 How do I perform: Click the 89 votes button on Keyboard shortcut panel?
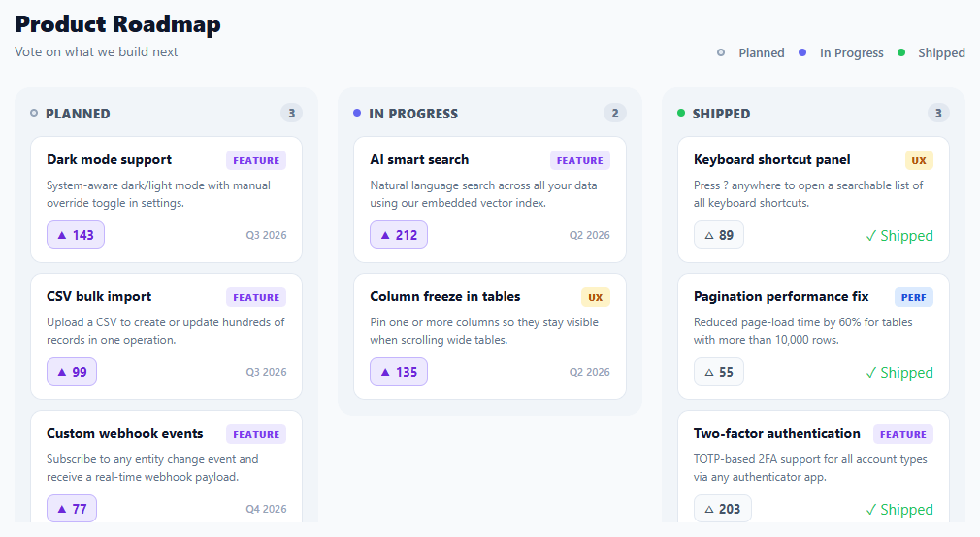click(719, 235)
